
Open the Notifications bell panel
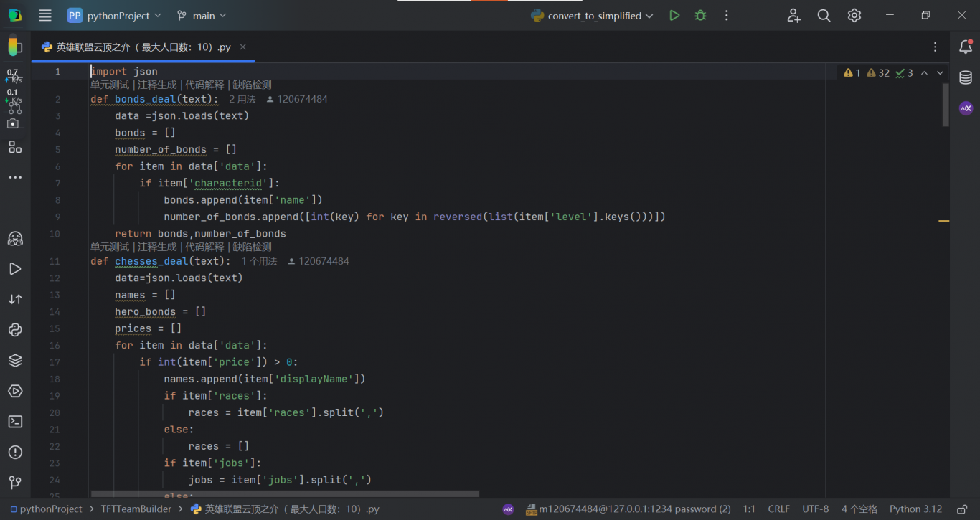point(966,47)
